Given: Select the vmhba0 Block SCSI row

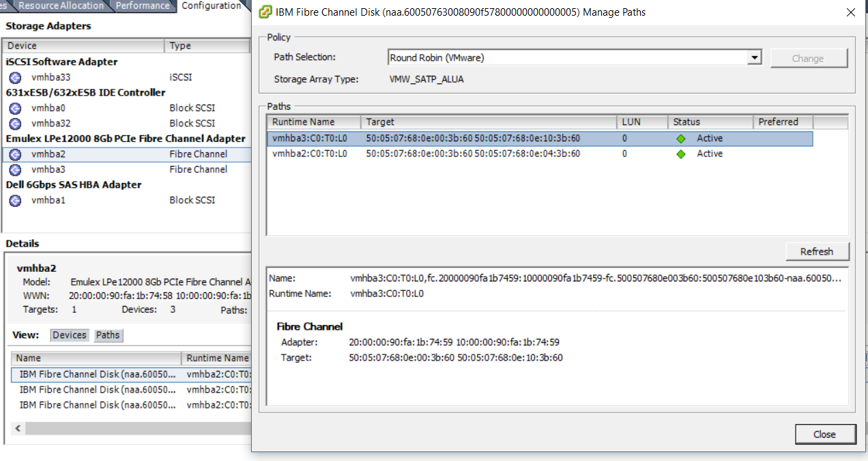Looking at the screenshot, I should click(127, 108).
